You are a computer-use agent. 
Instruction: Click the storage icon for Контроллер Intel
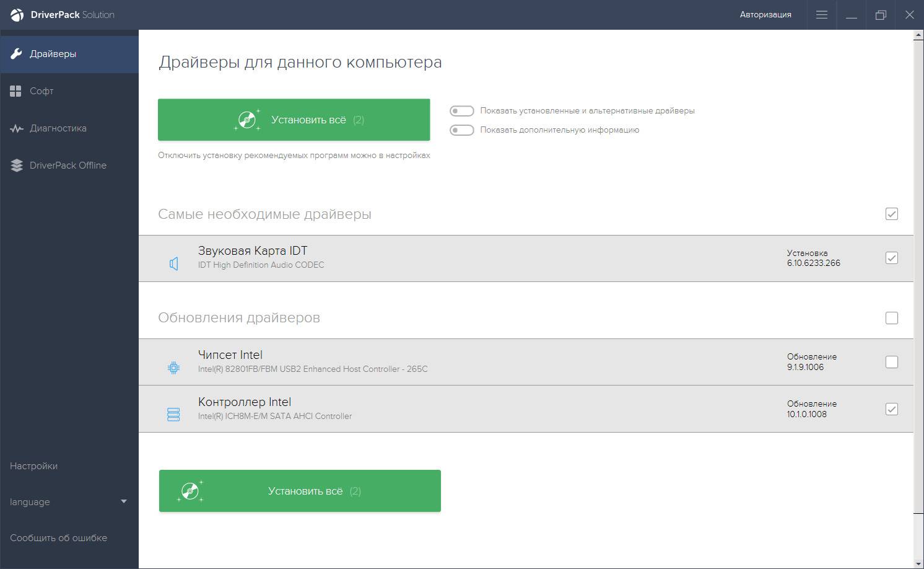(x=174, y=415)
